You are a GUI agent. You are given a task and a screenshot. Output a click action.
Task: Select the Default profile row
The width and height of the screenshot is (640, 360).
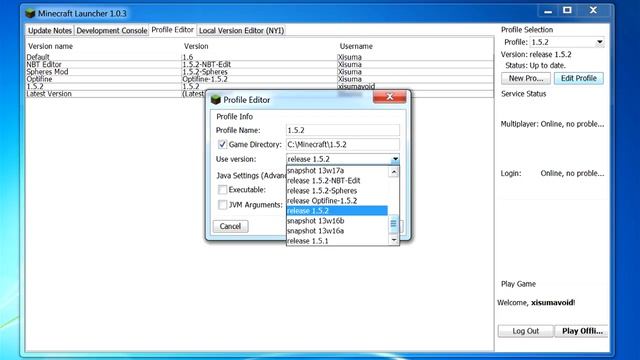pos(260,57)
